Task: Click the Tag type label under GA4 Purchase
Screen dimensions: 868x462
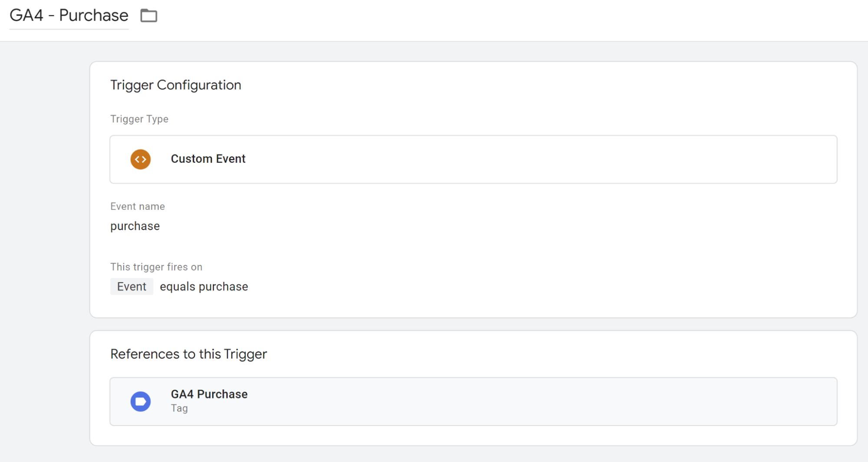Action: [179, 408]
